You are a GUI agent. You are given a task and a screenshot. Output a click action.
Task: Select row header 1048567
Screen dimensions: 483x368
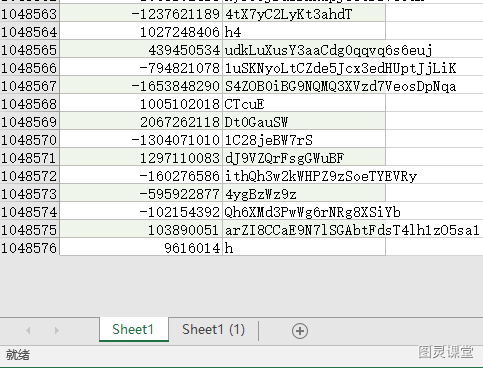point(30,86)
